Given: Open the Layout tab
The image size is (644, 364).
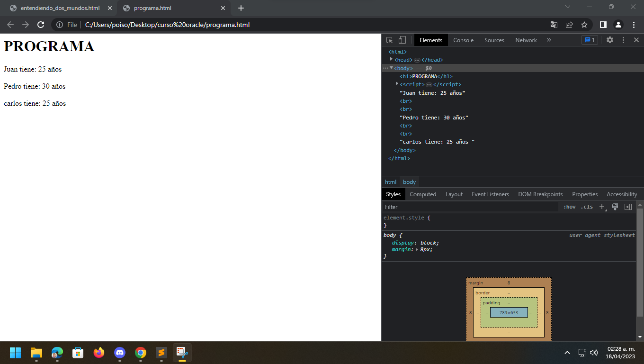Looking at the screenshot, I should point(454,194).
